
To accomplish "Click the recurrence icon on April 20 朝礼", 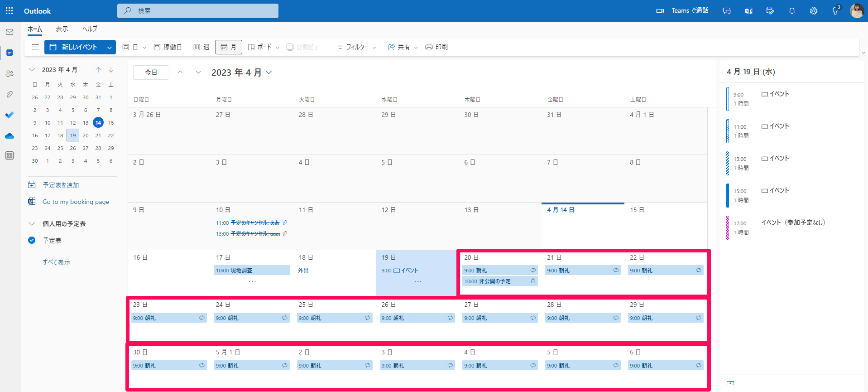I will point(533,270).
